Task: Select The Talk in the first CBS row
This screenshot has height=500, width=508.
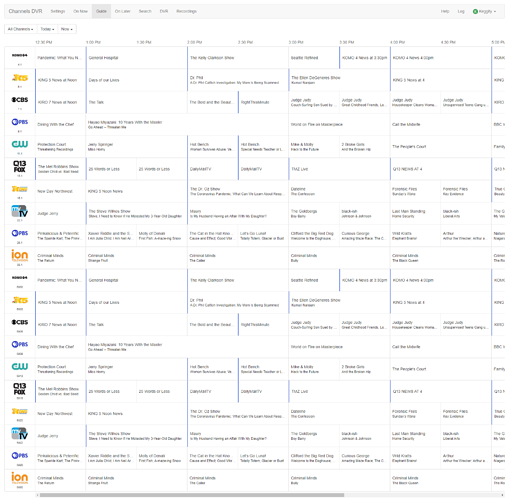Action: [137, 102]
